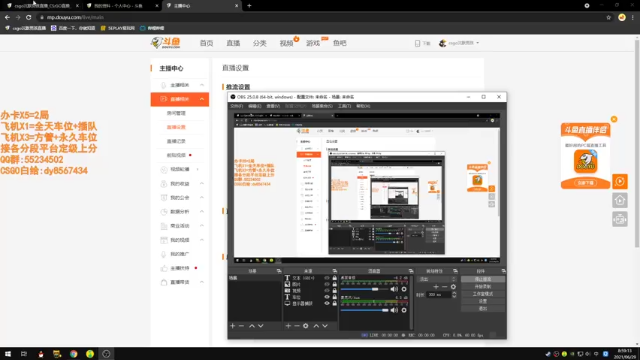Add a new scene with the scenes plus button
Viewport: 640px width, 360px height.
click(233, 326)
